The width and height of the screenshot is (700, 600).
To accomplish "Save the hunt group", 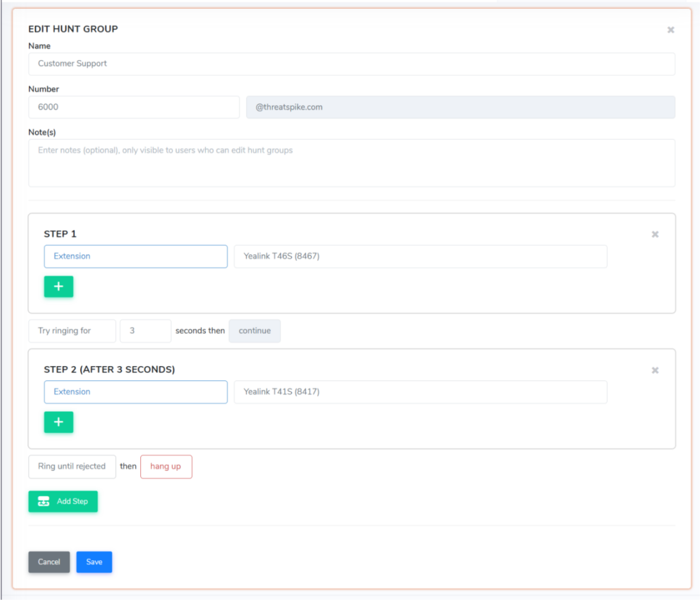I will click(94, 562).
